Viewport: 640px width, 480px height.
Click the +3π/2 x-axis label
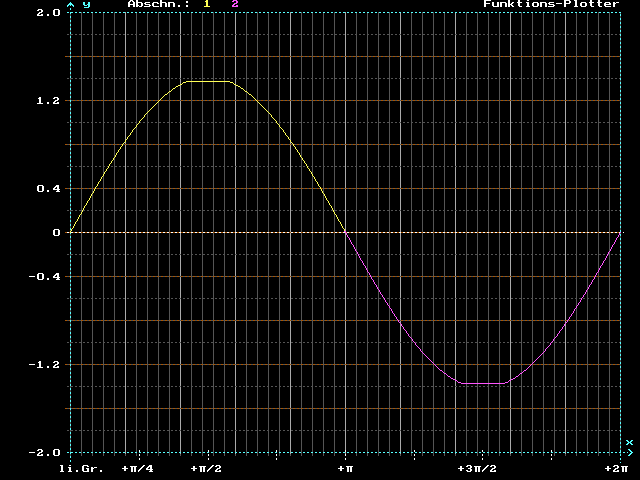click(x=477, y=469)
